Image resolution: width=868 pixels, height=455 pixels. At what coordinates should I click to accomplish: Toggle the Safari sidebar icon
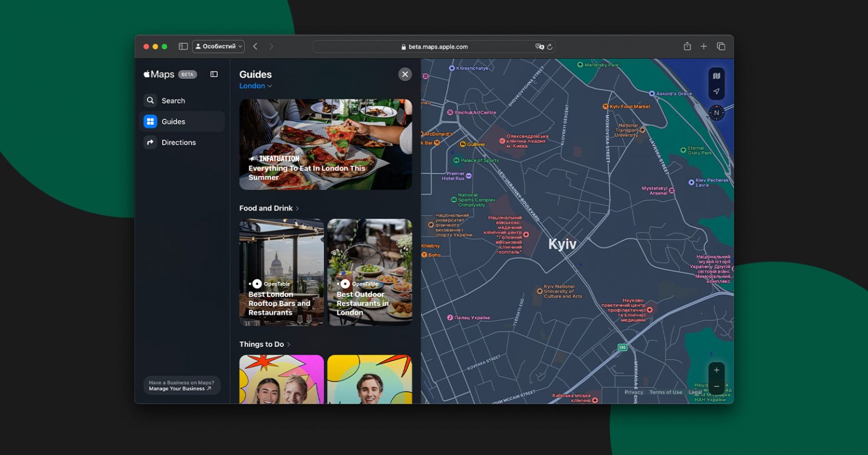(x=183, y=46)
